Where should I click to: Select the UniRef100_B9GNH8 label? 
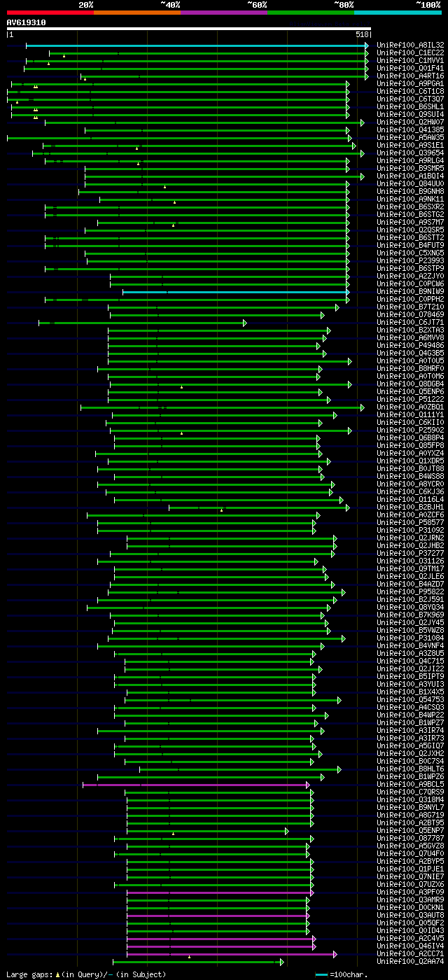410,192
